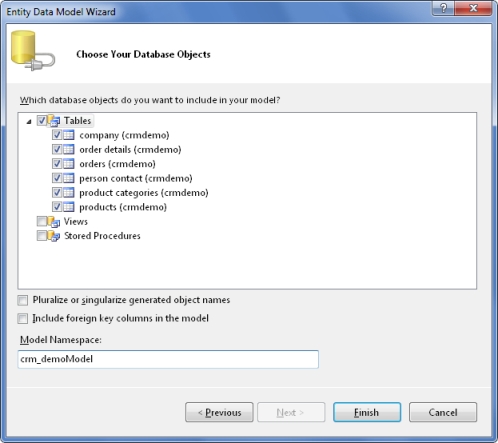Click the Views folder icon
This screenshot has height=443, width=498.
click(x=54, y=221)
